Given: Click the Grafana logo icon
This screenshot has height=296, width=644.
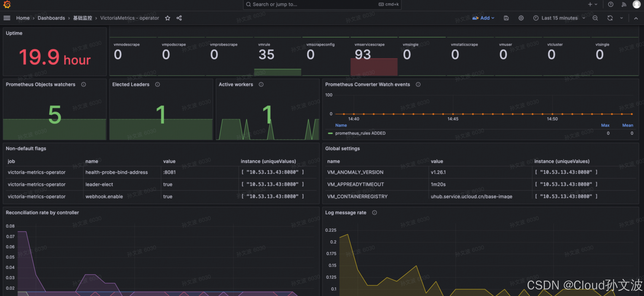Looking at the screenshot, I should point(7,4).
